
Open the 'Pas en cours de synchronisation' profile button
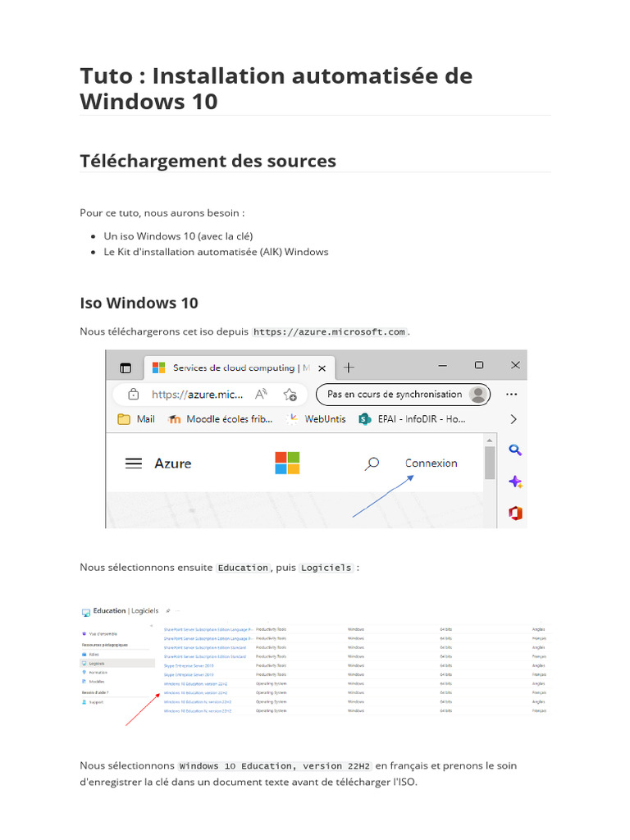tap(403, 395)
